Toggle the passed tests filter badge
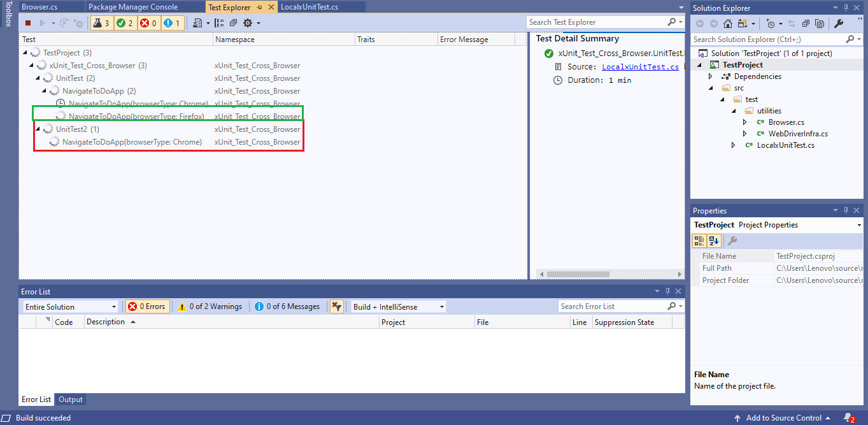Viewport: 868px width, 425px height. click(125, 22)
